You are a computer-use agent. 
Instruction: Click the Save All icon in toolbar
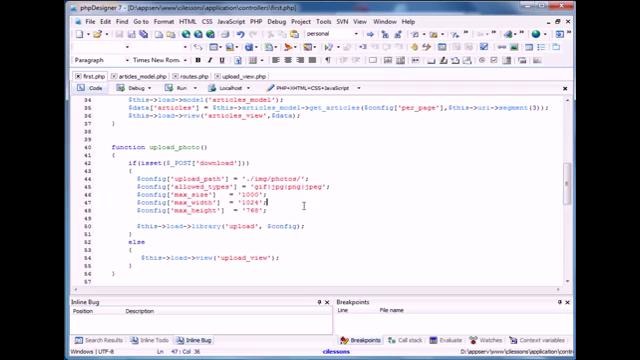click(143, 34)
